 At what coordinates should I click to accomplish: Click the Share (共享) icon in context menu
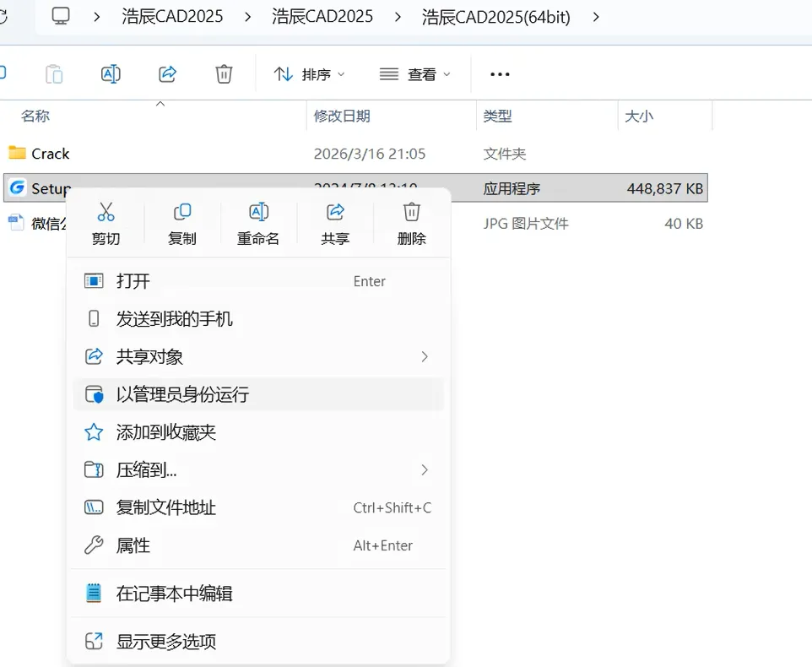[x=335, y=212]
